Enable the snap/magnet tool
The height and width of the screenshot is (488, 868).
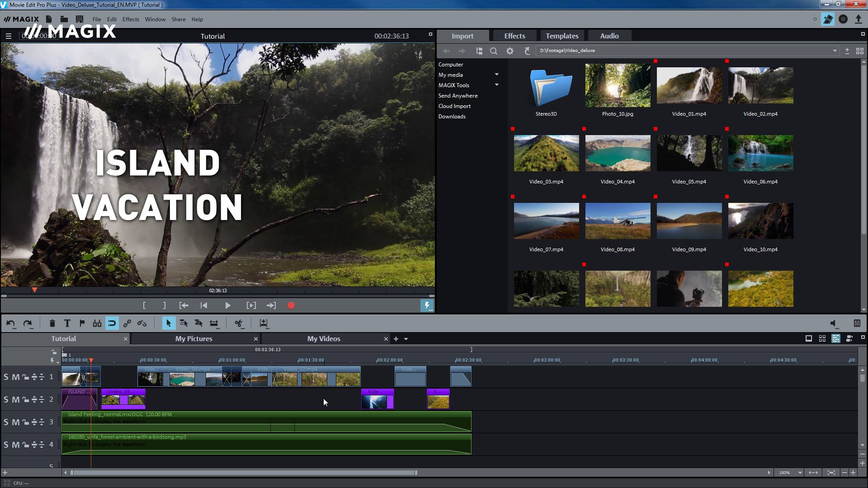[112, 323]
